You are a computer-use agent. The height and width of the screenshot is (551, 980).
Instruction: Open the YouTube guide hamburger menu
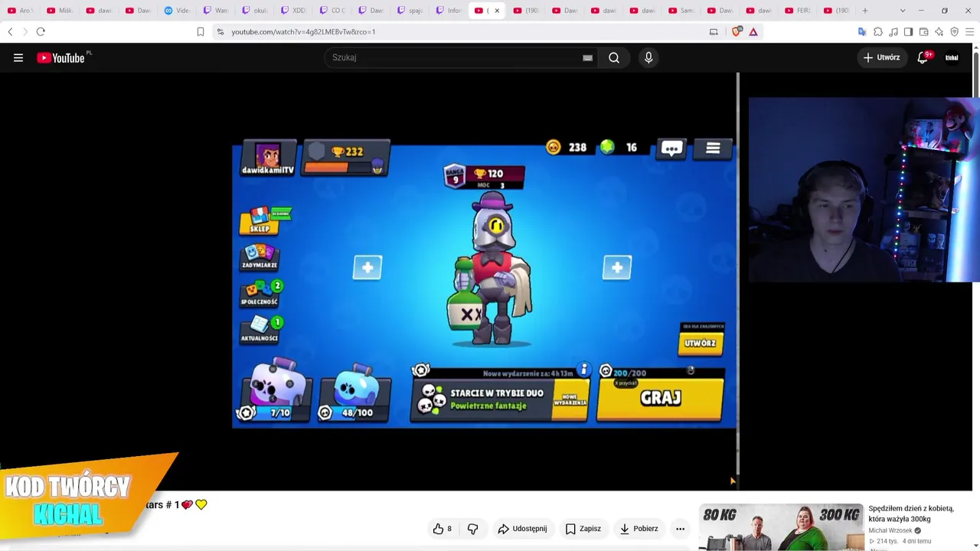pos(18,57)
